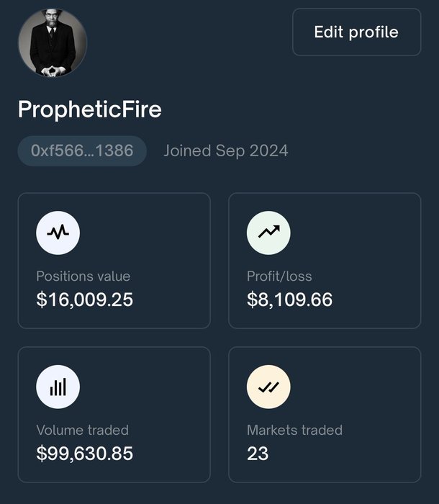Click the pulse icon for Positions value
439x504 pixels.
(x=58, y=233)
